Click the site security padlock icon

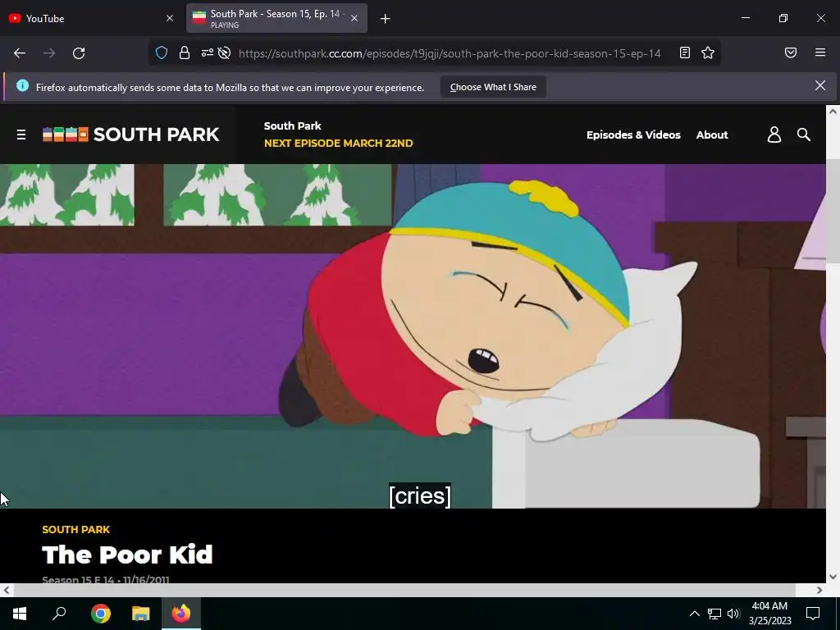pos(185,53)
